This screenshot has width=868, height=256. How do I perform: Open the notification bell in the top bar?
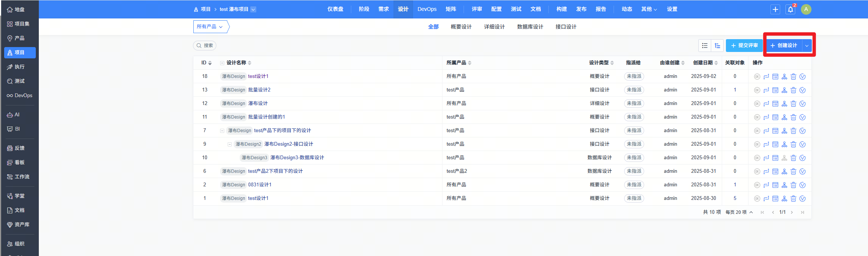tap(791, 9)
